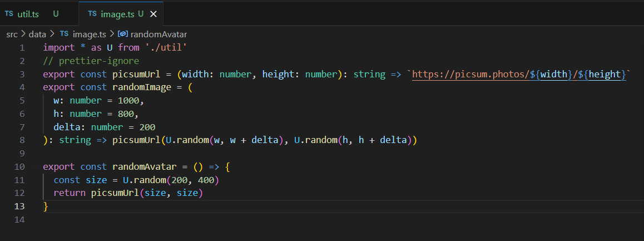
Task: Click the value '800' on line 6
Action: (126, 114)
